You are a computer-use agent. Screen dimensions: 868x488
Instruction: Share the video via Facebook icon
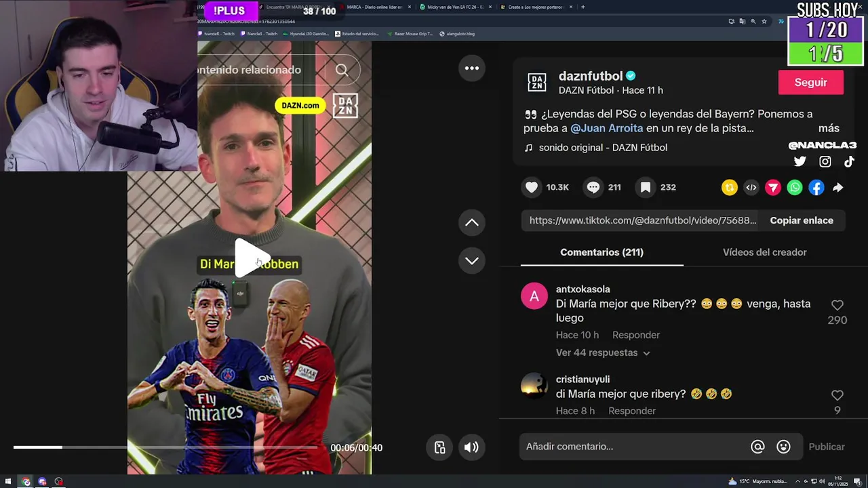click(816, 188)
